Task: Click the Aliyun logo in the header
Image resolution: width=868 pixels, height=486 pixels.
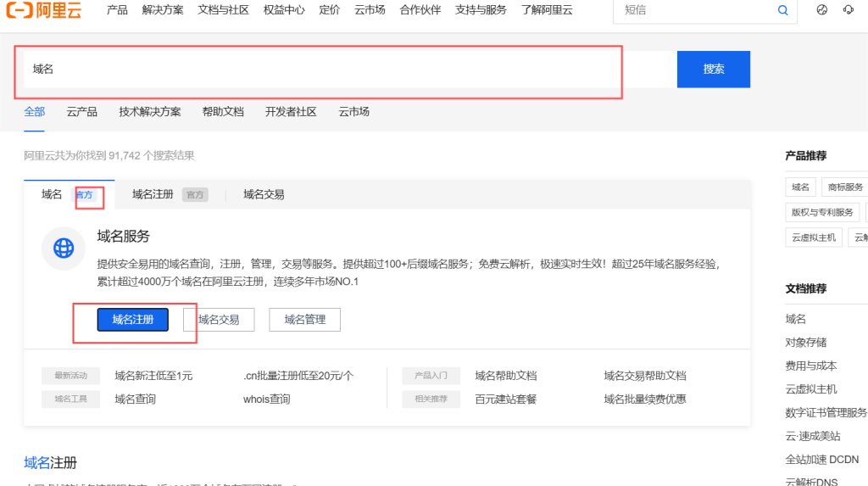Action: (x=44, y=10)
